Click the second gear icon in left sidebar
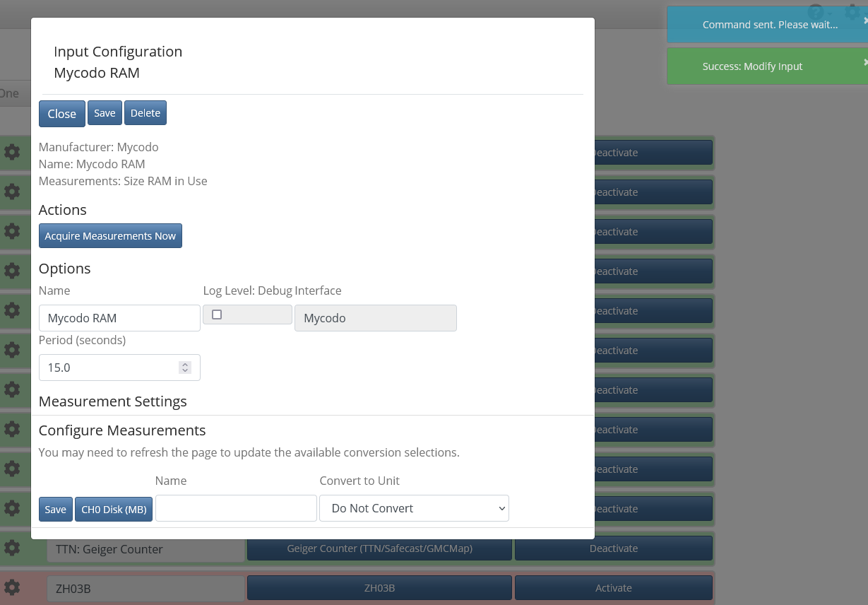The image size is (868, 605). 11,192
